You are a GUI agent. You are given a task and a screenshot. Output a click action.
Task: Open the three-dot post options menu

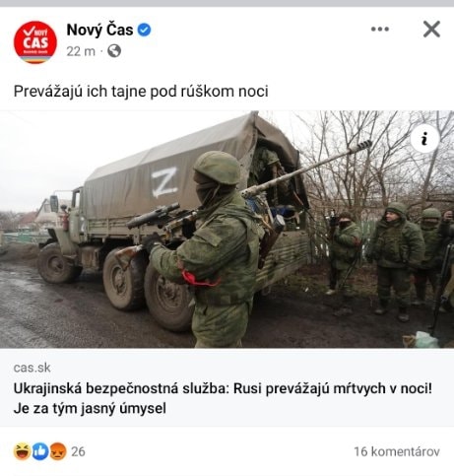[x=380, y=29]
